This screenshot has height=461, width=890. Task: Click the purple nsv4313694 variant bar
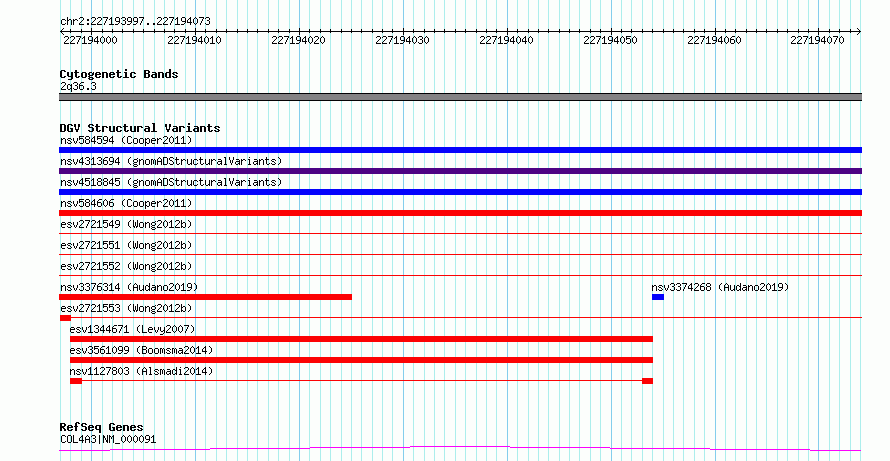[460, 171]
